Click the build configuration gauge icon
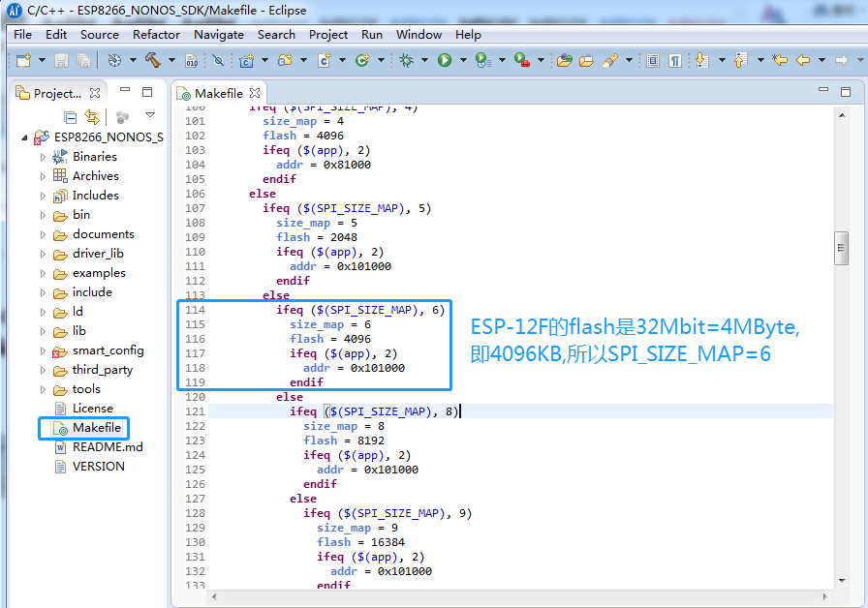Viewport: 868px width, 608px height. tap(114, 60)
